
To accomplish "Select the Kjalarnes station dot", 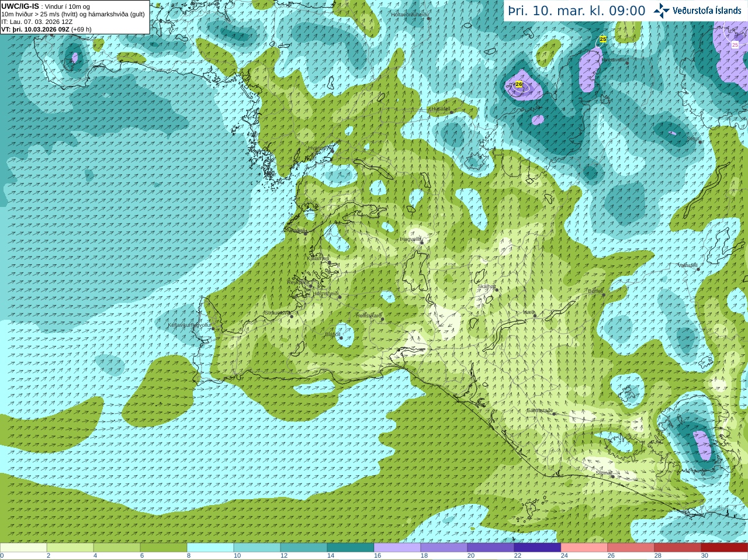I will (330, 263).
